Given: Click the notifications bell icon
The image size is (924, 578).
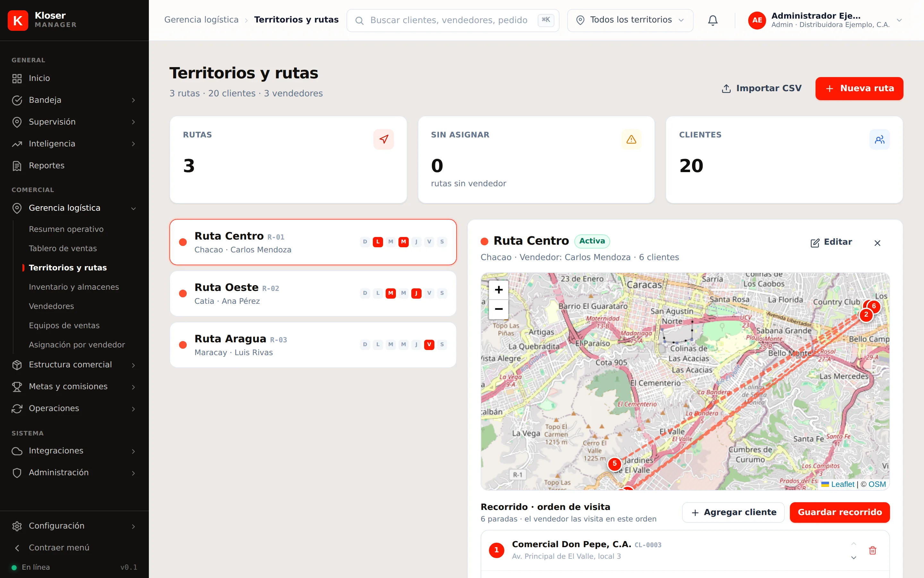Looking at the screenshot, I should click(x=713, y=20).
